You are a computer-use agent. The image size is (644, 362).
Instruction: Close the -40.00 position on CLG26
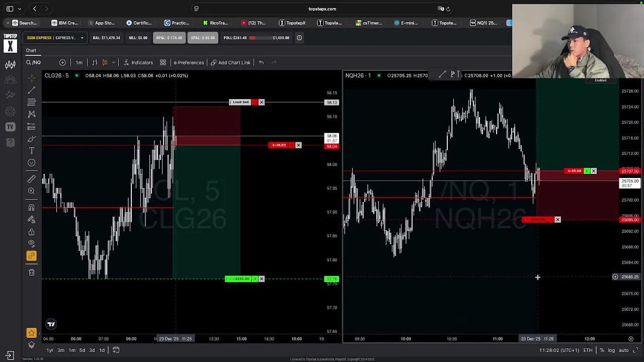pyautogui.click(x=298, y=145)
